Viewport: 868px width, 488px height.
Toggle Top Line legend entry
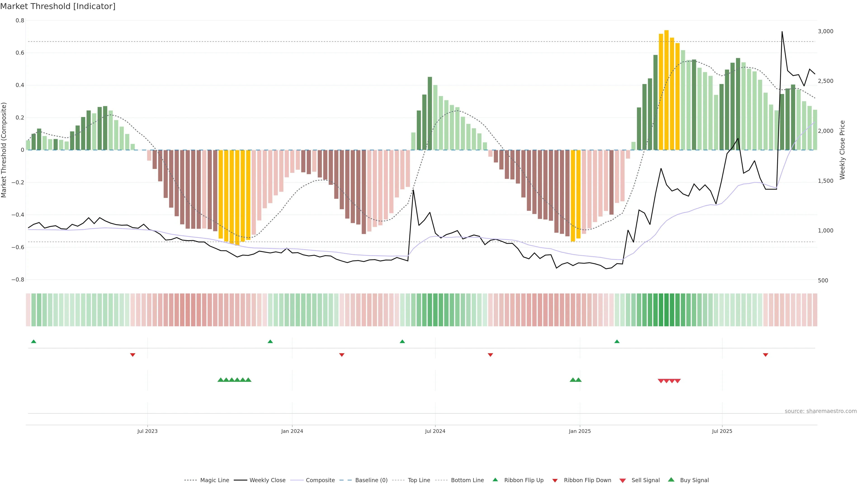(x=419, y=480)
